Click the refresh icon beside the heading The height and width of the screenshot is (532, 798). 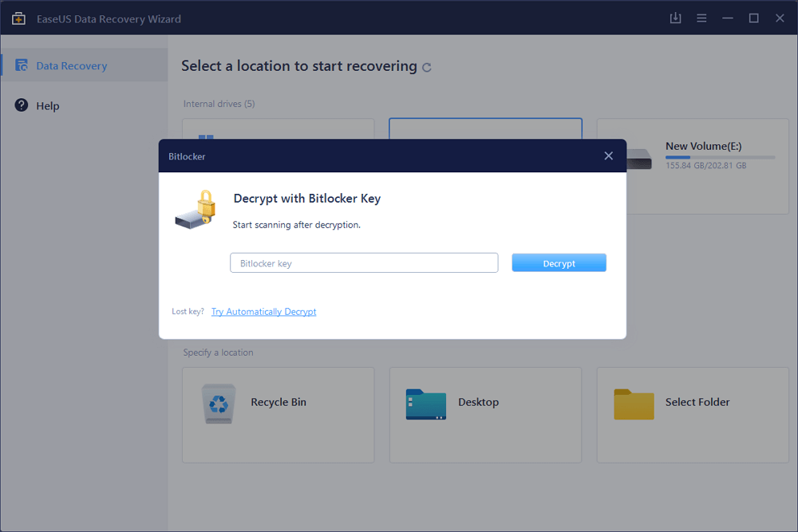pos(427,68)
